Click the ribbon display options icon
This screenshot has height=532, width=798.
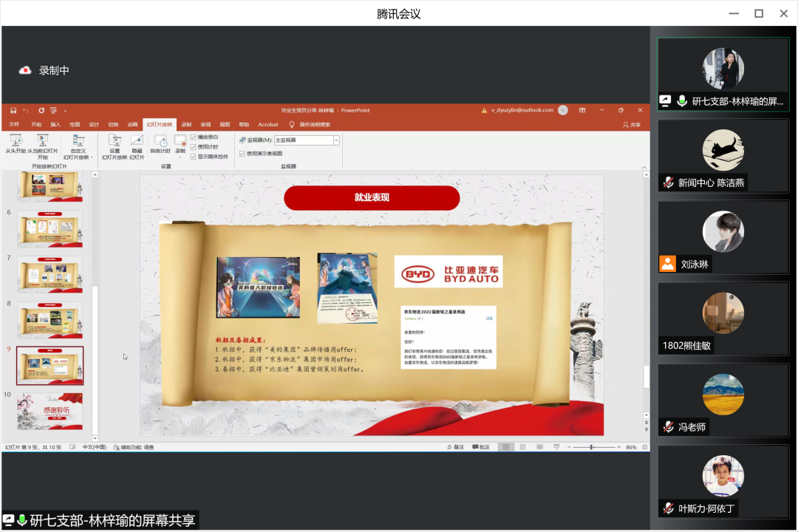[x=582, y=111]
